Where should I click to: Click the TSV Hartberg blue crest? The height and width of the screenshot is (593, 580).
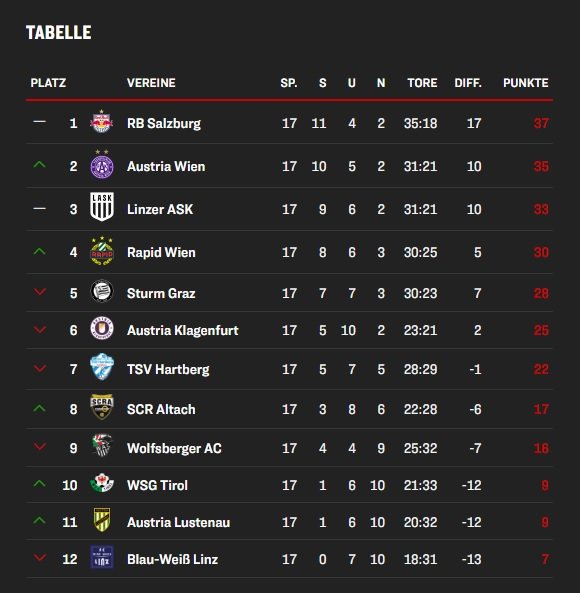pyautogui.click(x=102, y=366)
